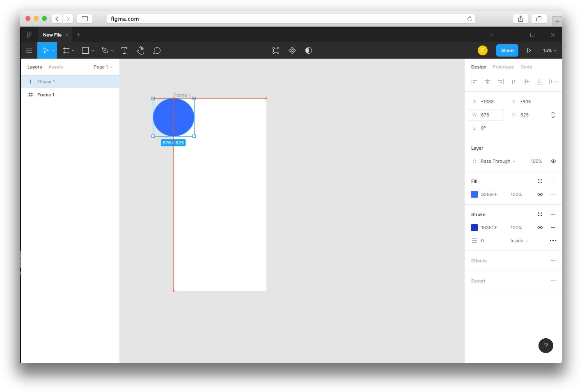
Task: Click the browser share button
Action: pos(520,19)
